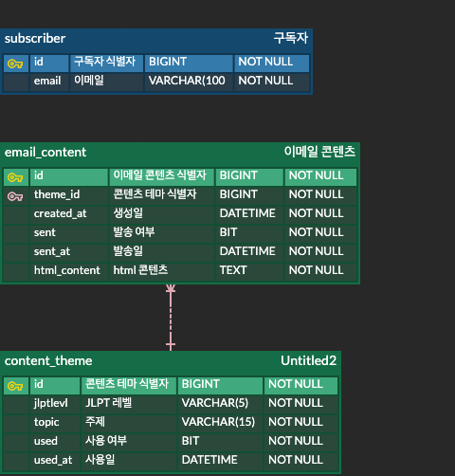The height and width of the screenshot is (476, 455).
Task: Click the DATETIME type of created_at
Action: [x=249, y=215]
